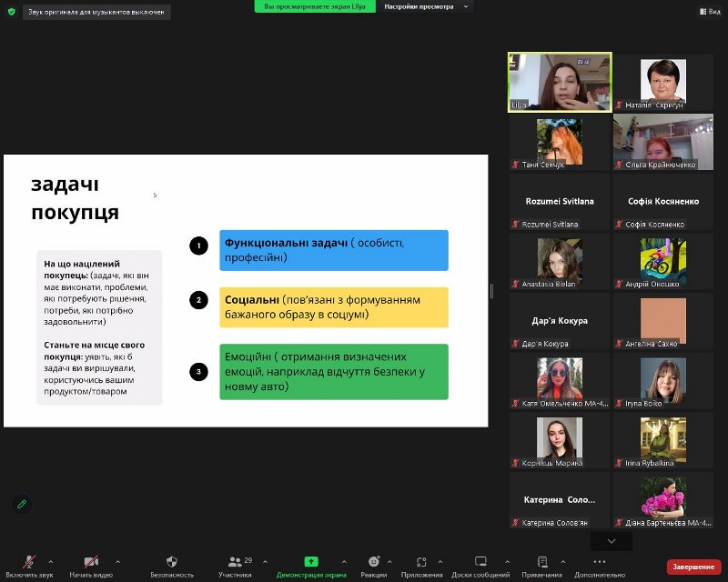
Task: Click muted mic icon on Ольга Крайнюченко tile
Action: [x=619, y=165]
